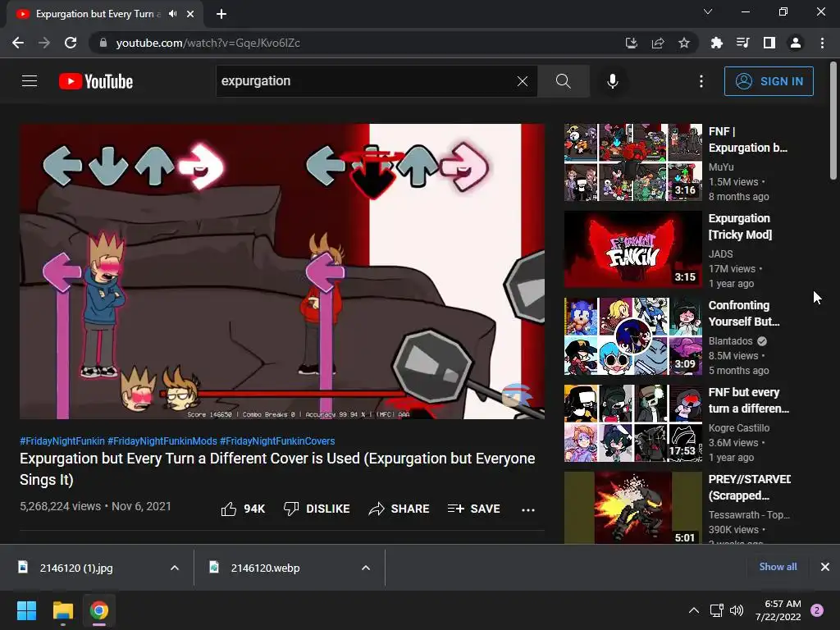Open media controls icon in toolbar
This screenshot has height=630, width=840.
pos(742,43)
